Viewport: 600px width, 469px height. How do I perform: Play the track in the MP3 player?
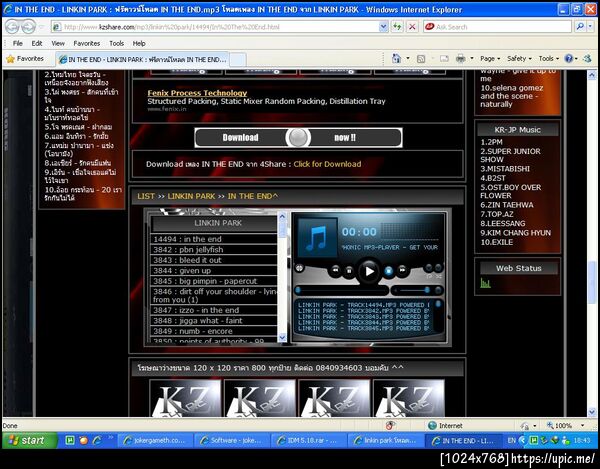coord(369,271)
